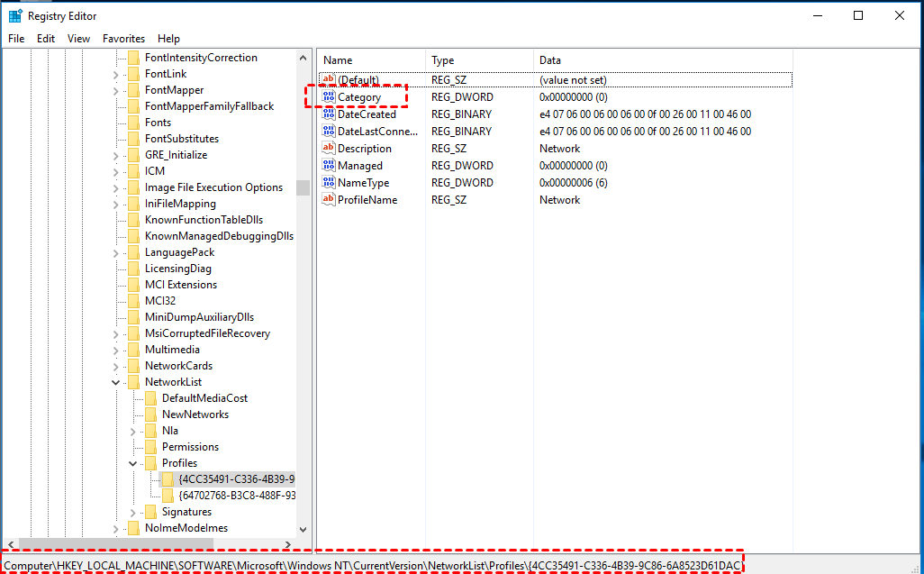This screenshot has height=574, width=924.
Task: Click the ProfileName string value icon
Action: pyautogui.click(x=329, y=200)
